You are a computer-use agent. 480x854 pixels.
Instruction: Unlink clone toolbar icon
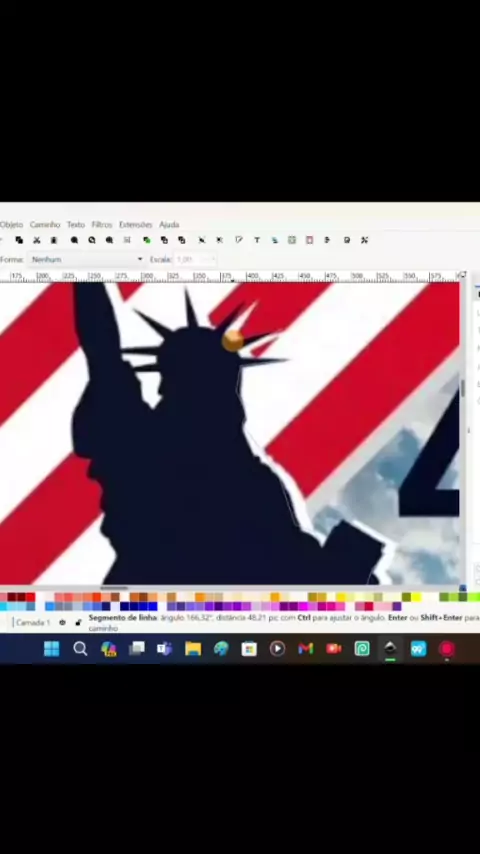coord(181,240)
